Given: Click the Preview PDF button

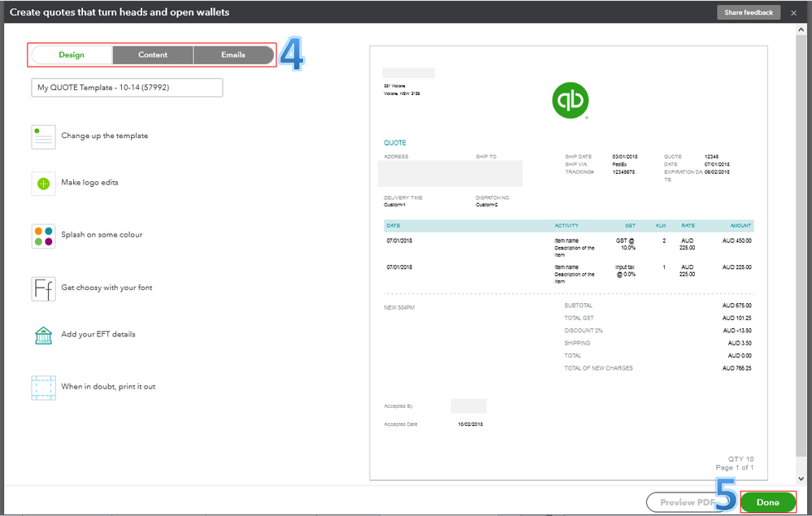Looking at the screenshot, I should (x=687, y=502).
